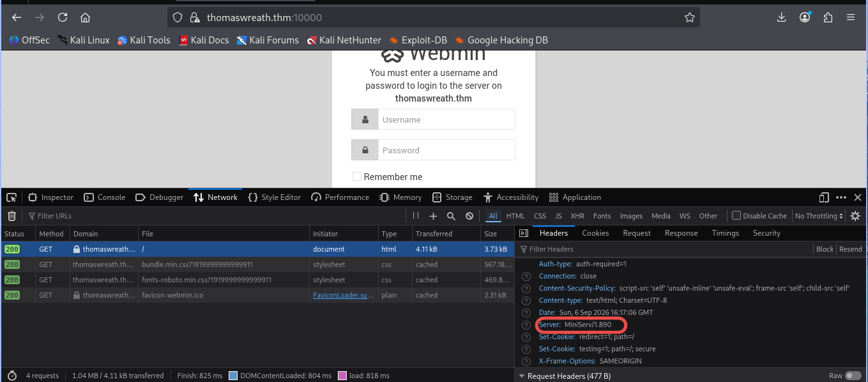Screen dimensions: 868x382
Task: Open the Storage tab
Action: [x=452, y=197]
